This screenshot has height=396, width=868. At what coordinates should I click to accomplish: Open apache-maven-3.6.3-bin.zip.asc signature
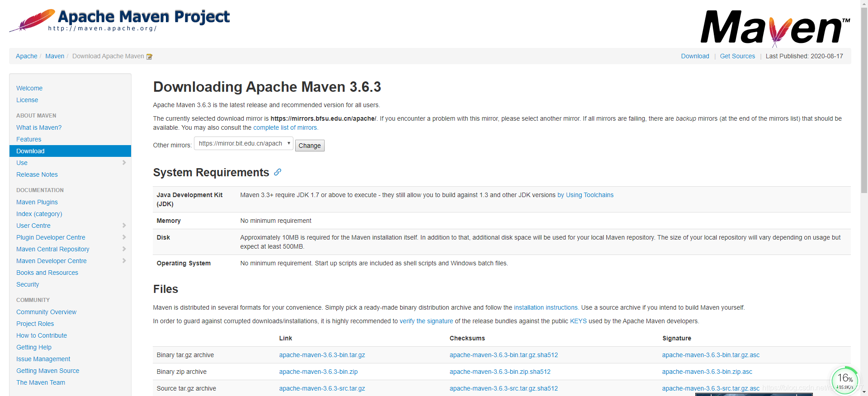point(707,372)
